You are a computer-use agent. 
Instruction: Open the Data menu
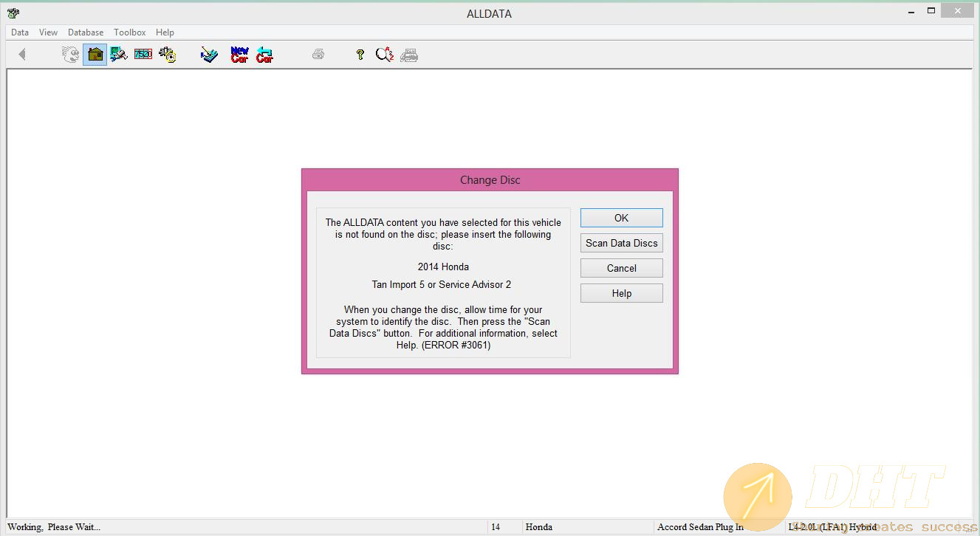pos(20,32)
